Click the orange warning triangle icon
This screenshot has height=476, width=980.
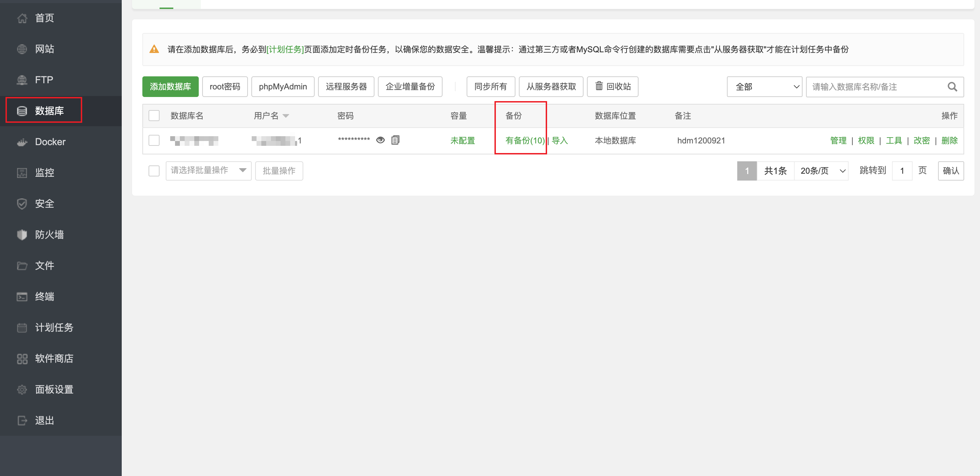154,49
